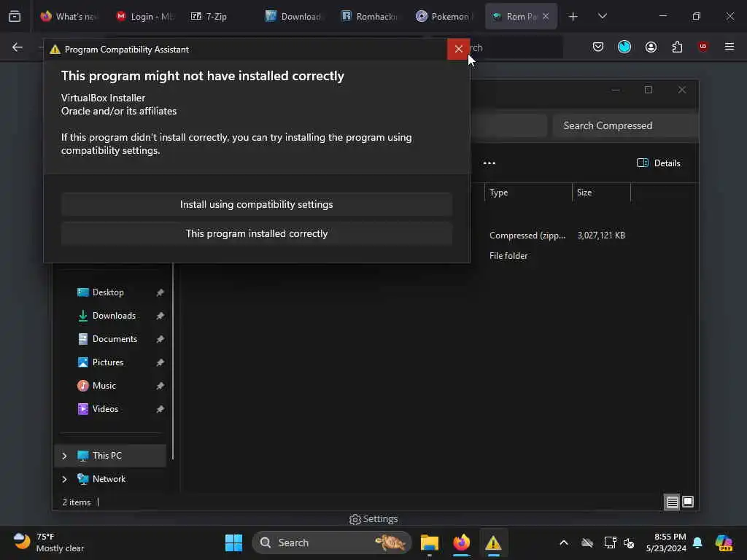Unpin Downloads using its pin icon

point(160,316)
